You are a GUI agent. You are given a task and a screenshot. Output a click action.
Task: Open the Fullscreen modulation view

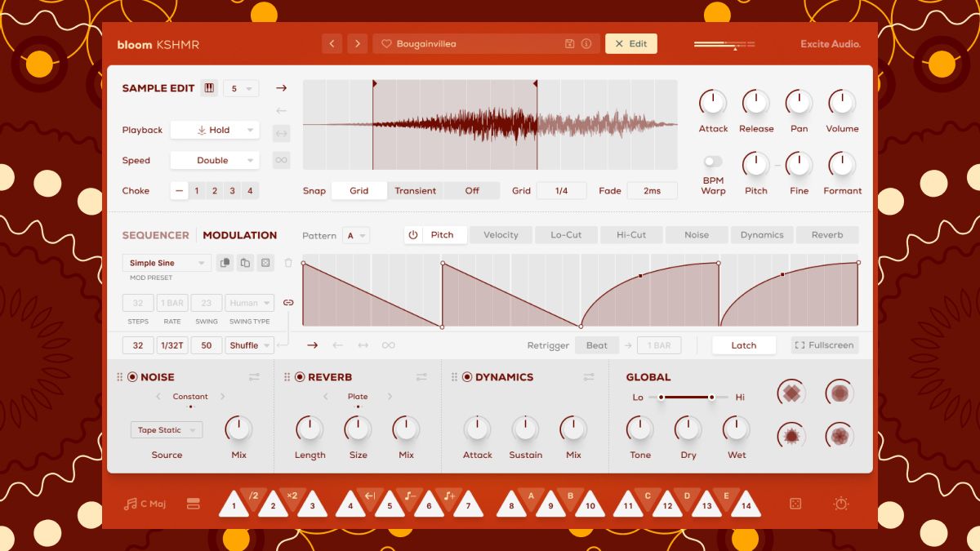coord(824,345)
